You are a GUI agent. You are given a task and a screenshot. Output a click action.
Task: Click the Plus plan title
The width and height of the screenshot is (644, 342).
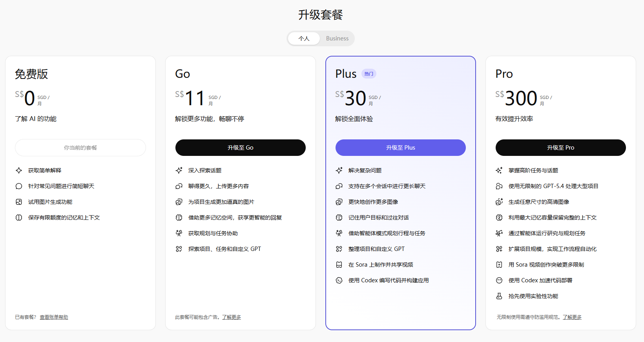tap(346, 74)
